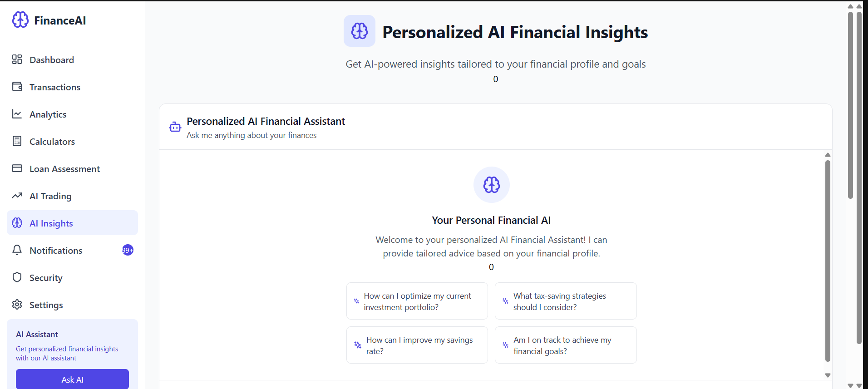Click the Analytics chart icon
868x389 pixels.
(17, 114)
